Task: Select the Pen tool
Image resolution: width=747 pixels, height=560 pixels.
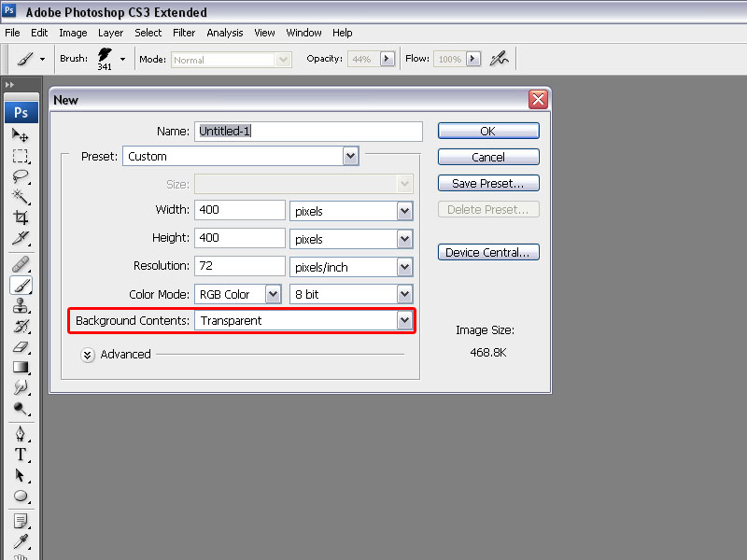Action: tap(21, 434)
